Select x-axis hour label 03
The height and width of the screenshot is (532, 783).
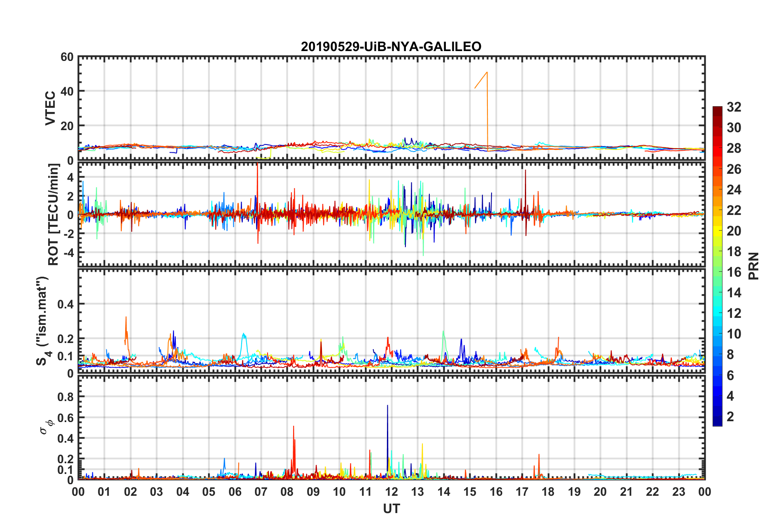point(156,492)
